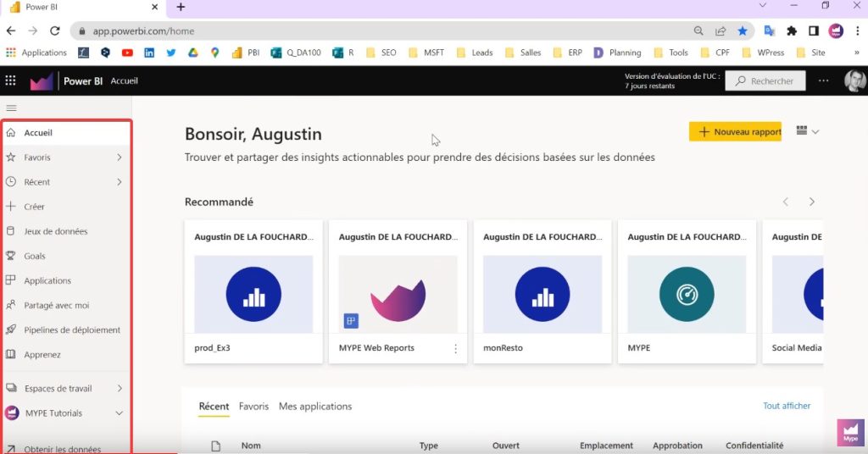Click the Tout afficher link
The image size is (868, 454).
(787, 406)
